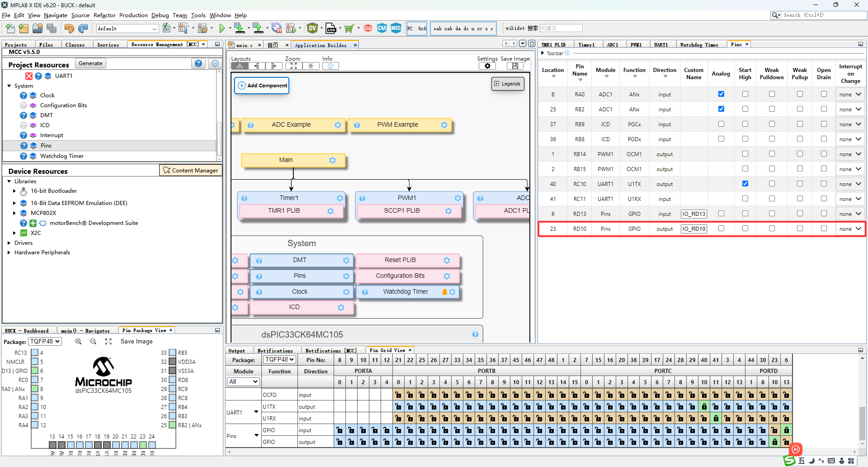The image size is (868, 467).
Task: Open the Production menu
Action: click(x=133, y=15)
